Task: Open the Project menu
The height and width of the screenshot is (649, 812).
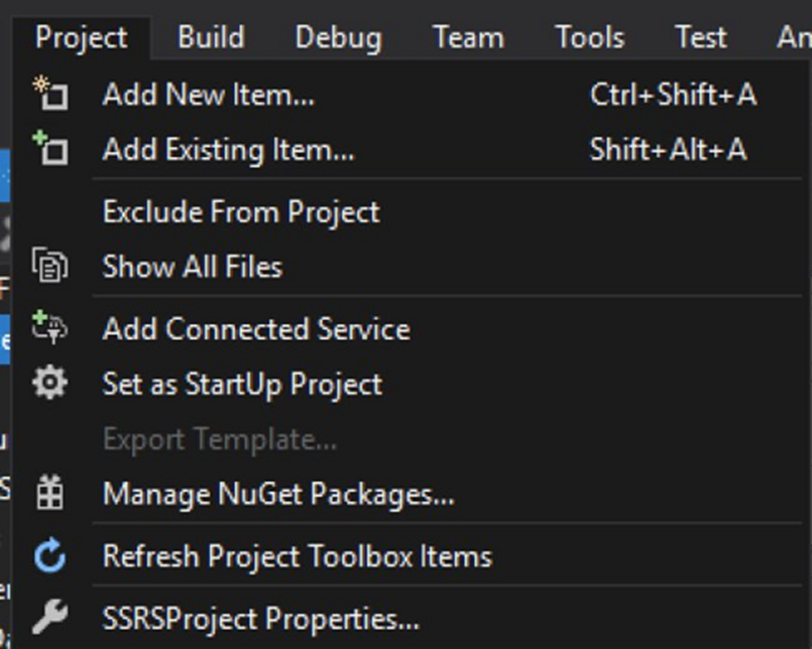Action: [x=82, y=37]
